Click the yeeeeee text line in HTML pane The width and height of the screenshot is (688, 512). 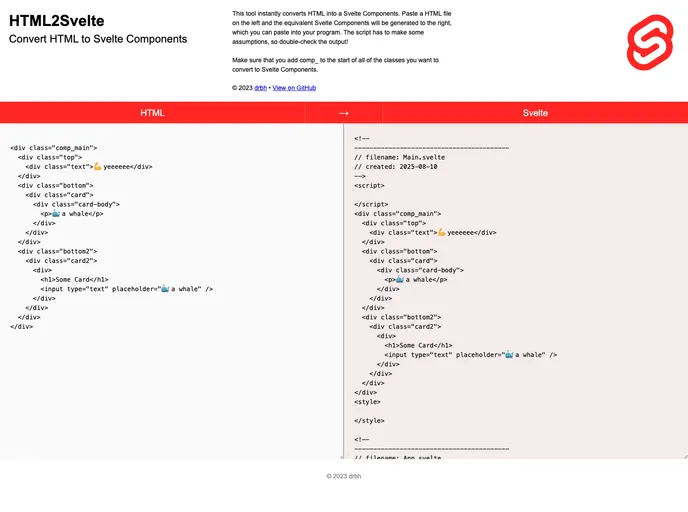(89, 167)
